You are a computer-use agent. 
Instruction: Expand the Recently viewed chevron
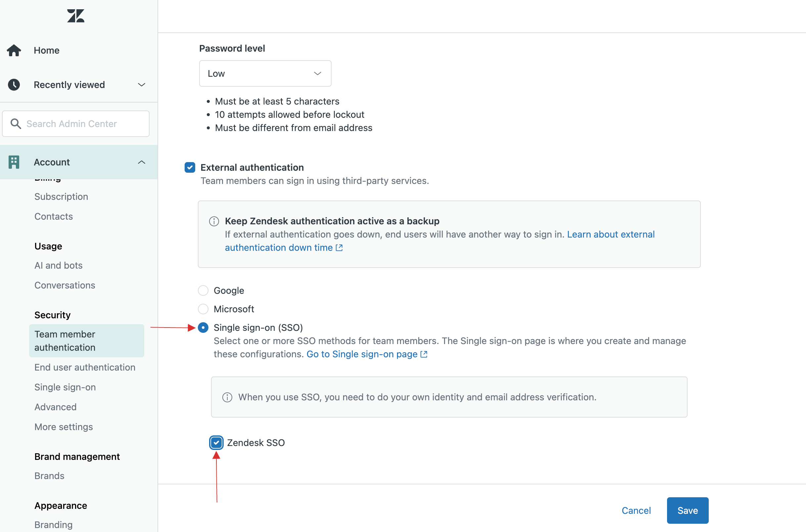tap(142, 84)
